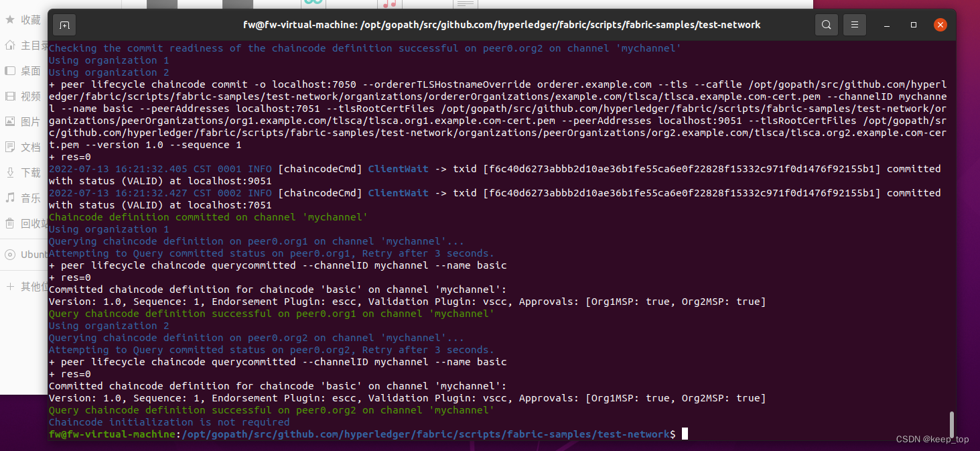Open the terminal hamburger menu
Image resolution: width=980 pixels, height=451 pixels.
click(854, 25)
